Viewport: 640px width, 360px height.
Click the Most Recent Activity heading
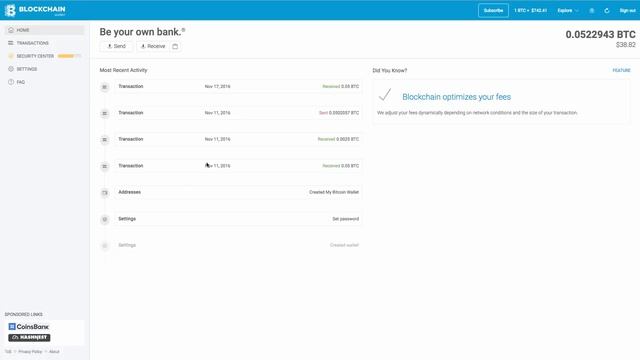click(123, 70)
